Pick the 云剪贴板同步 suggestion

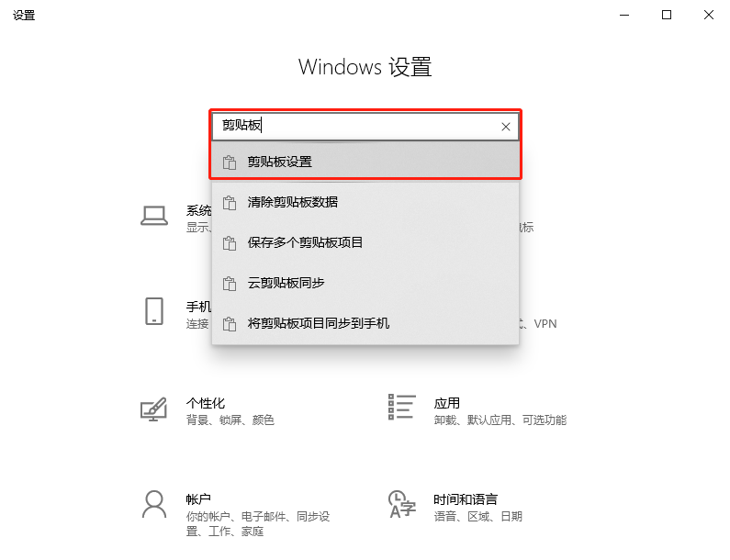[x=365, y=283]
